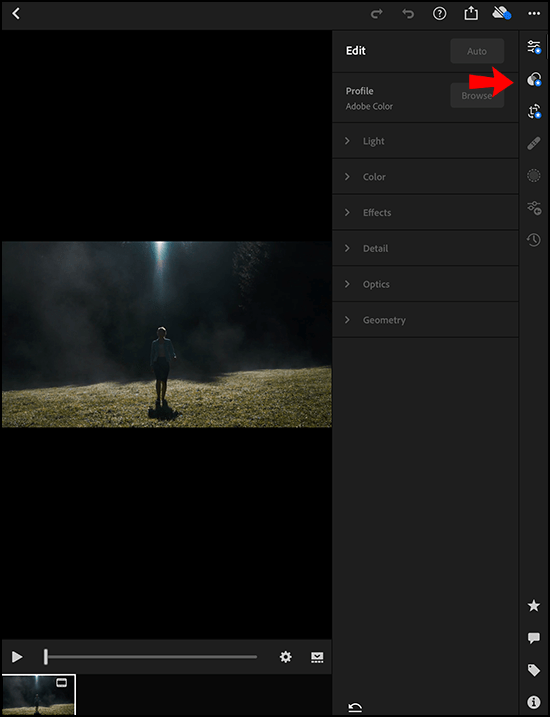This screenshot has height=717, width=550.
Task: Select the Healing Brush tool
Action: click(534, 144)
